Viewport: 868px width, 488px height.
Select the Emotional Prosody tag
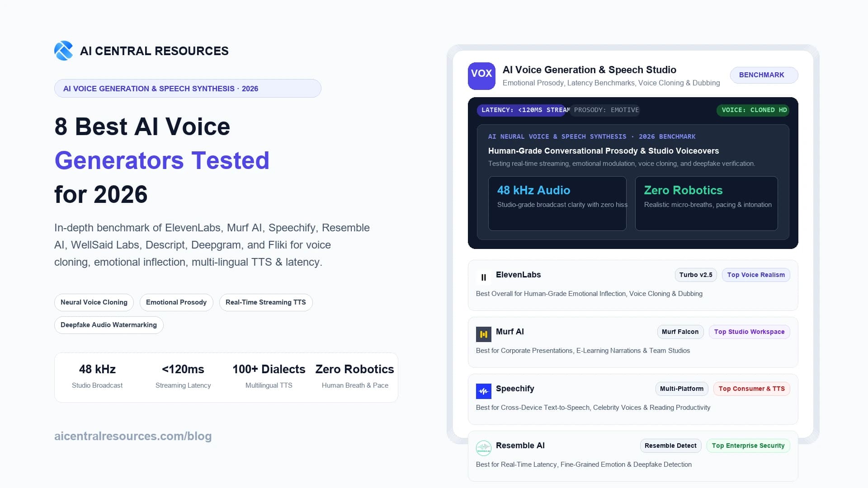[176, 302]
